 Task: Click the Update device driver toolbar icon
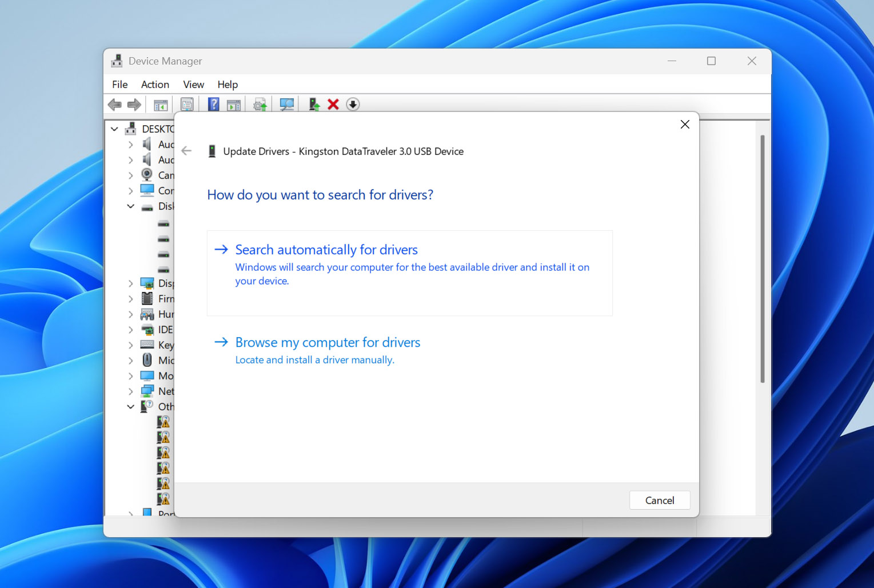click(x=314, y=105)
